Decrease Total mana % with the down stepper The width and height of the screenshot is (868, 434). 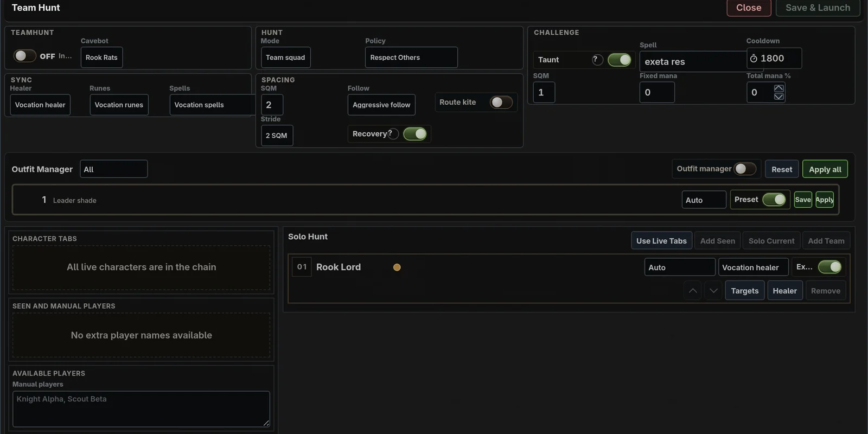click(779, 97)
